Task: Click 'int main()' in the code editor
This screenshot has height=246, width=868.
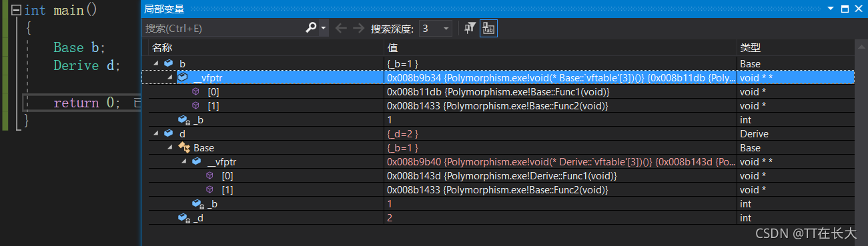Action: 61,10
